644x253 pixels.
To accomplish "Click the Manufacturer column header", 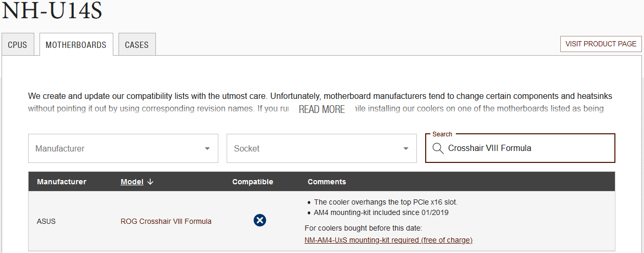I will (x=61, y=182).
